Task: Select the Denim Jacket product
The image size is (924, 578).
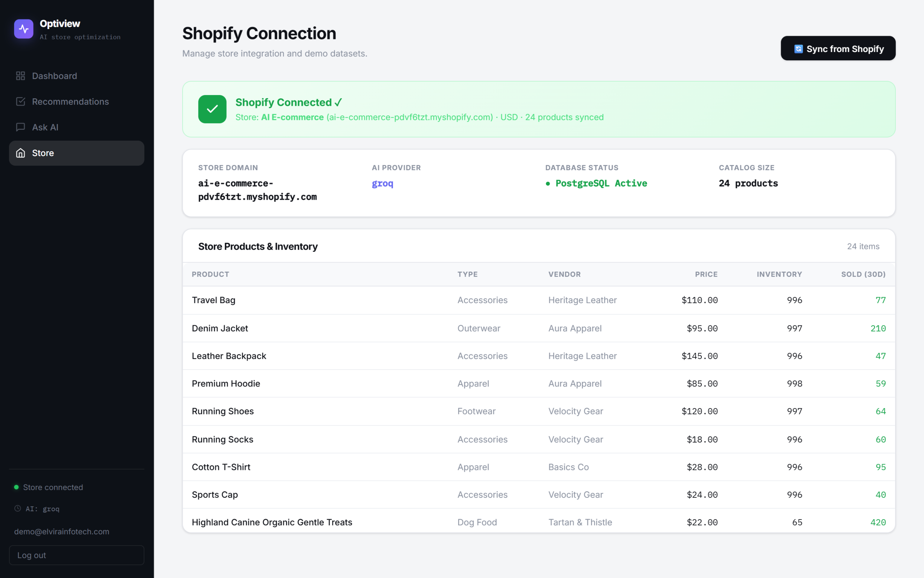Action: pos(220,328)
